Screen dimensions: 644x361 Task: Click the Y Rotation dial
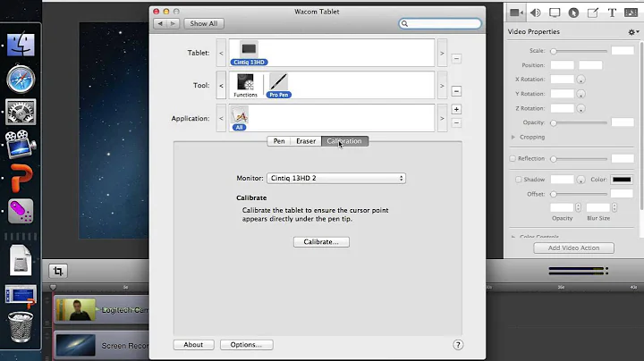click(580, 94)
